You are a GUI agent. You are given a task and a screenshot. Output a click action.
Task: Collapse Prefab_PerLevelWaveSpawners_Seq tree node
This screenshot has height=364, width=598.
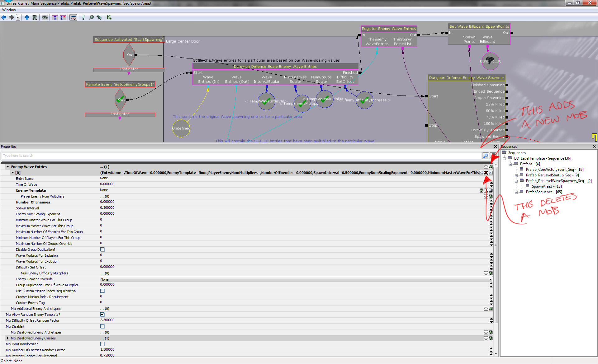coord(516,181)
